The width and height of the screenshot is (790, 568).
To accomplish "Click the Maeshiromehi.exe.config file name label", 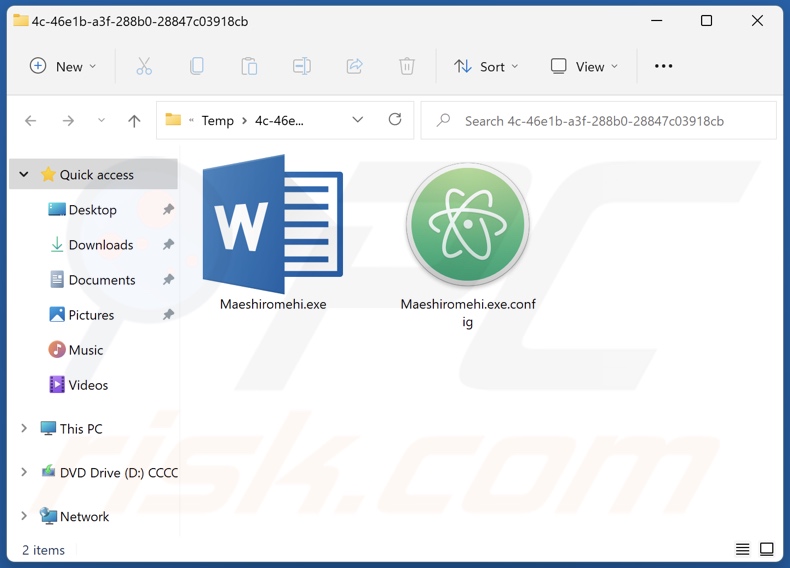I will click(x=468, y=312).
